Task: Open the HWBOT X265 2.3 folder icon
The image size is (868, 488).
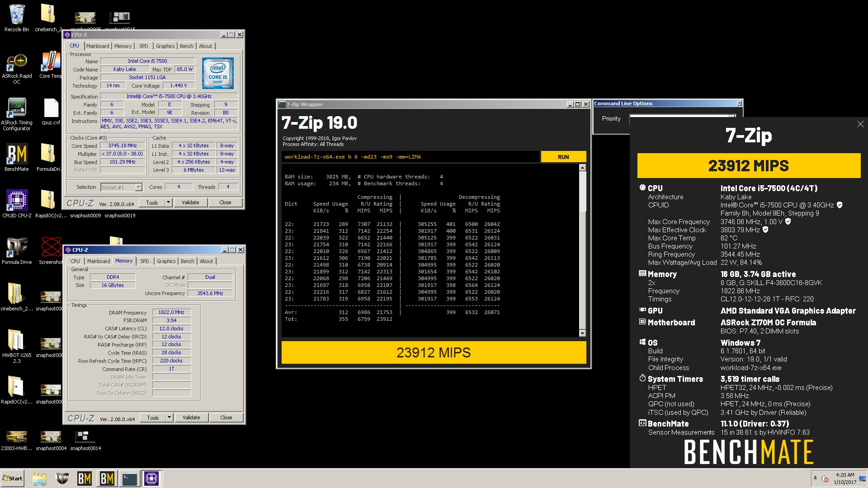Action: [17, 346]
